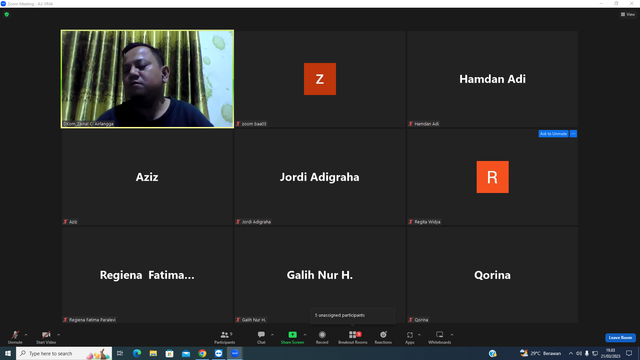Open the View layout menu
The width and height of the screenshot is (640, 360).
628,14
